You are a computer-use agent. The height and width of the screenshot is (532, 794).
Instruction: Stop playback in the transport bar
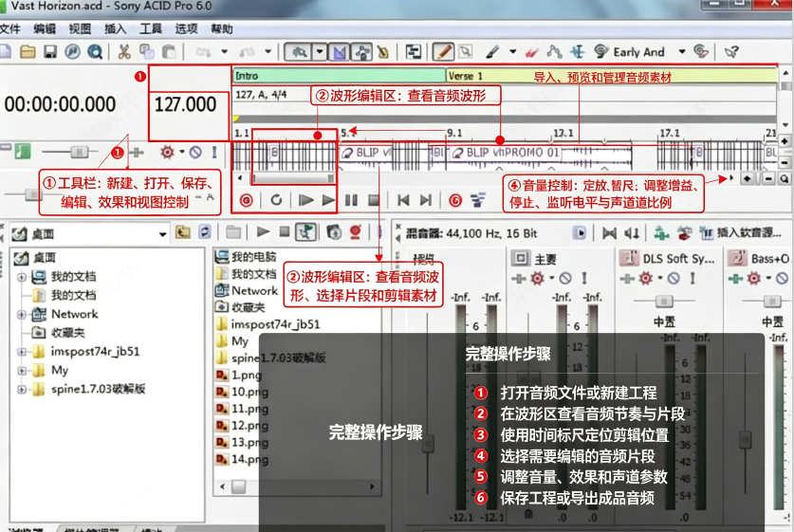tap(374, 200)
